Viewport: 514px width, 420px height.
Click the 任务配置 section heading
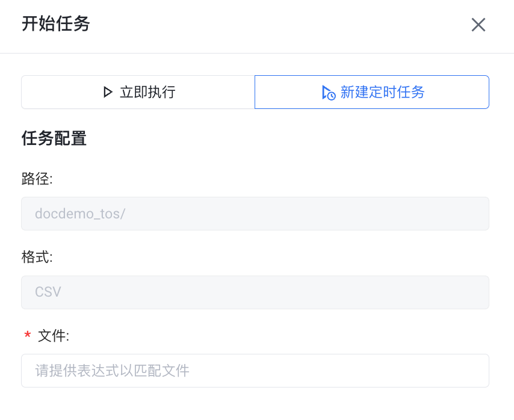click(x=54, y=139)
